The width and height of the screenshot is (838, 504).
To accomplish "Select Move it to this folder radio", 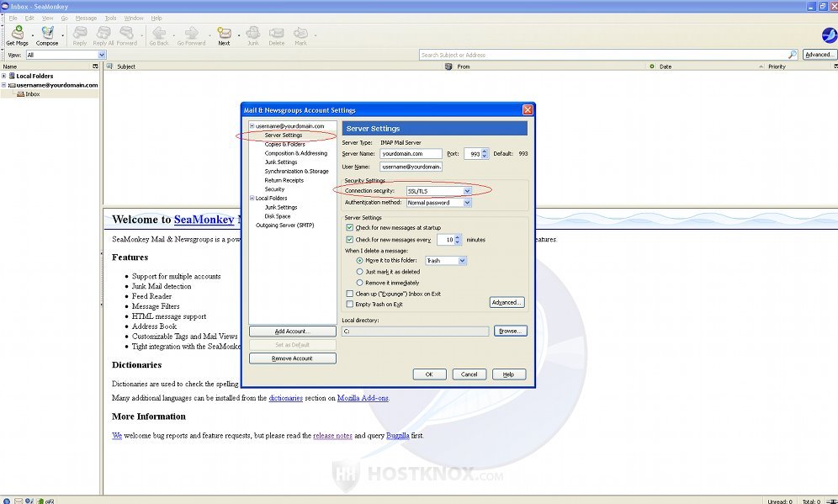I will [359, 261].
